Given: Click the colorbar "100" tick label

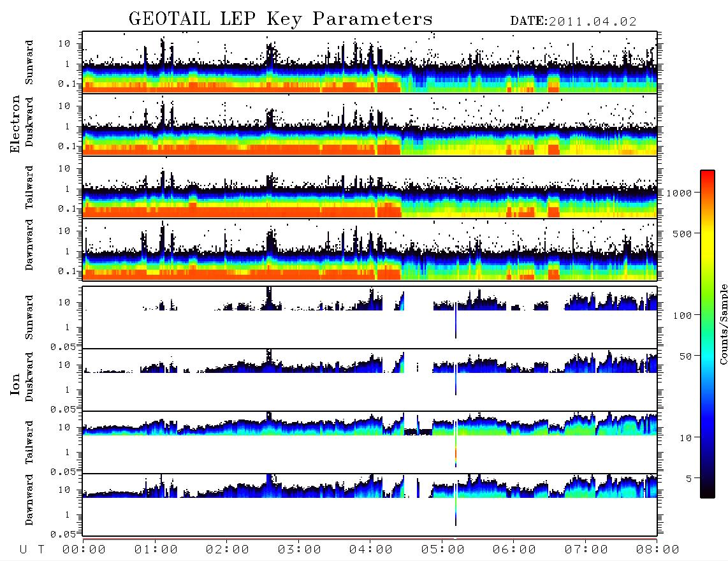Looking at the screenshot, I should (682, 316).
